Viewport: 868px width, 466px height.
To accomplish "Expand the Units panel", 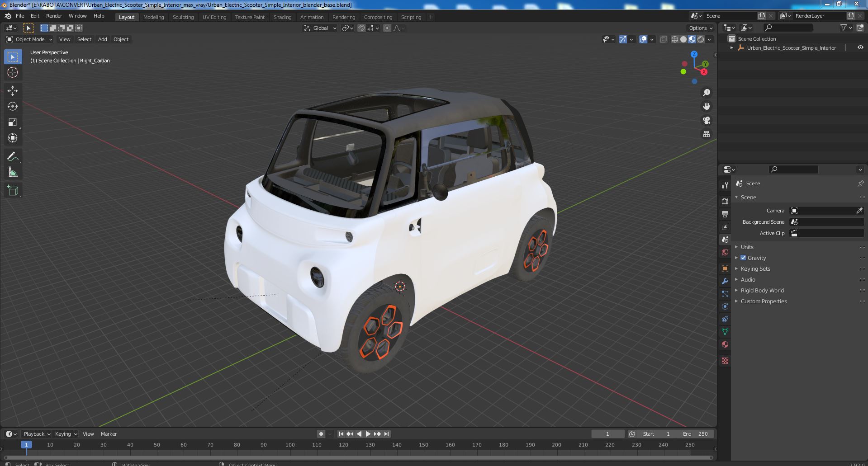I will click(x=746, y=247).
